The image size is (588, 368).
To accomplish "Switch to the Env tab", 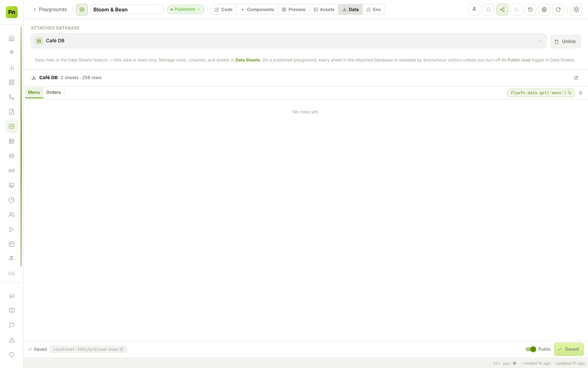I will tap(373, 10).
